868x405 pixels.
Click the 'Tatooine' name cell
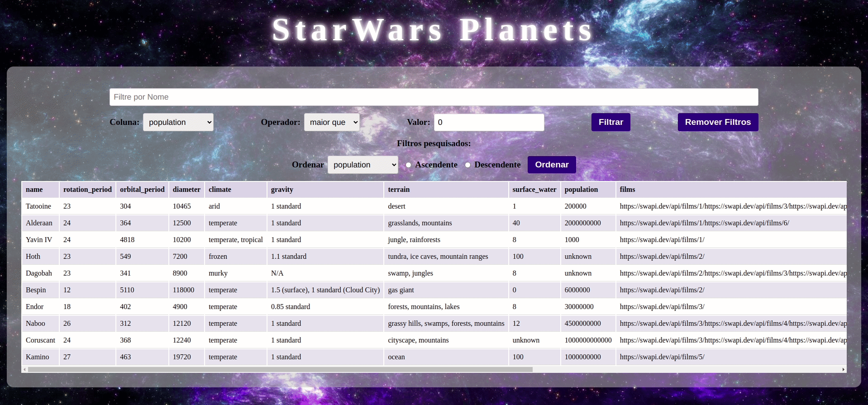pos(40,206)
